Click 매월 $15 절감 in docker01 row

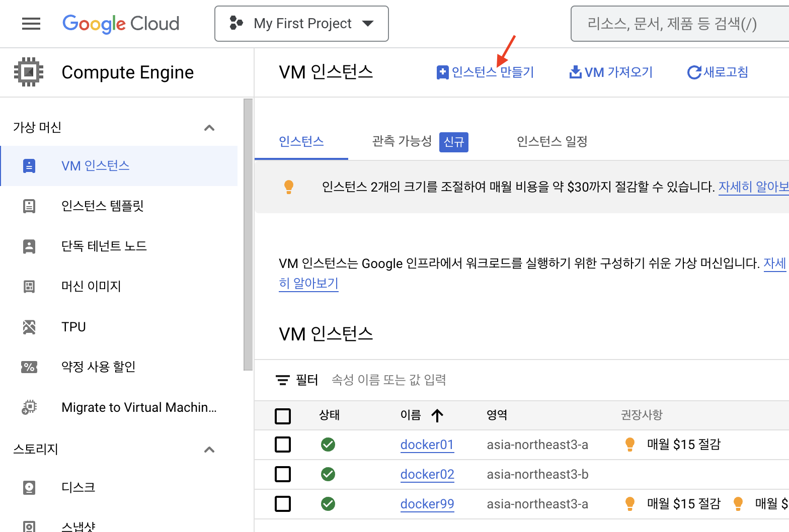tap(684, 445)
